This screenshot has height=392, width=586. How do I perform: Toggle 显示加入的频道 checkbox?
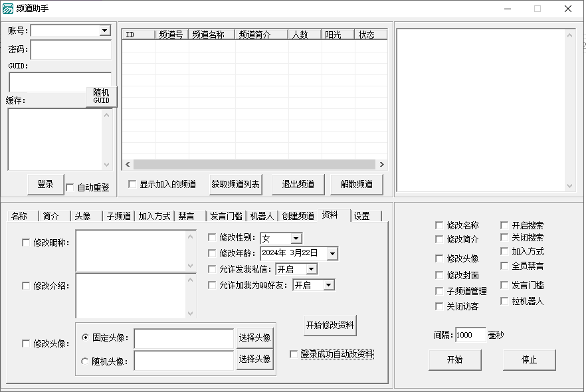(132, 184)
